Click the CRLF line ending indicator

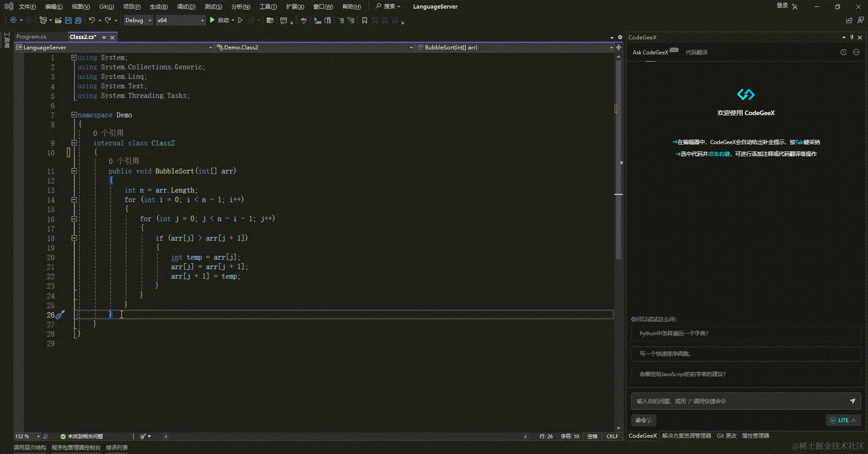[612, 436]
